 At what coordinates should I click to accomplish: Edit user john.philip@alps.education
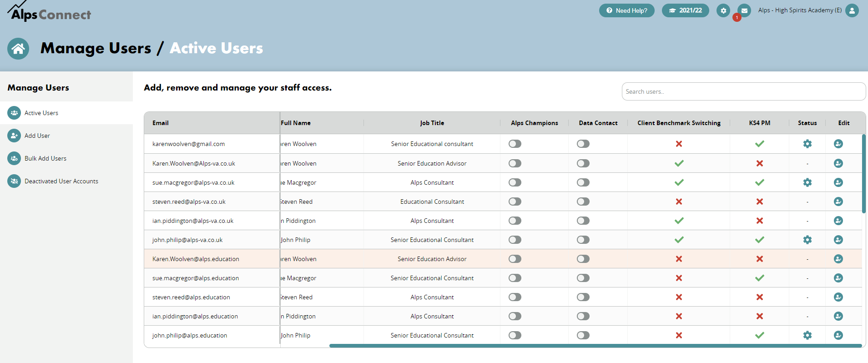[838, 335]
